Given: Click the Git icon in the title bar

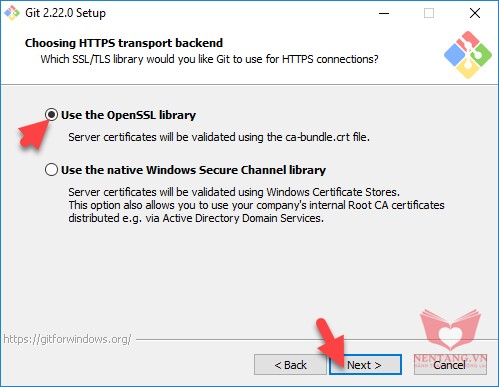Looking at the screenshot, I should click(x=12, y=13).
